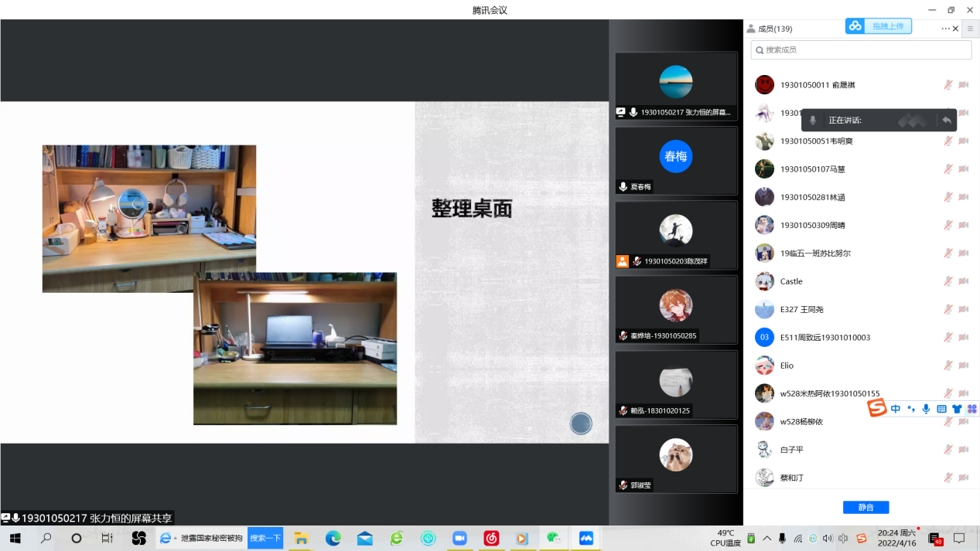Select member 白子平
This screenshot has width=980, height=551.
click(861, 449)
